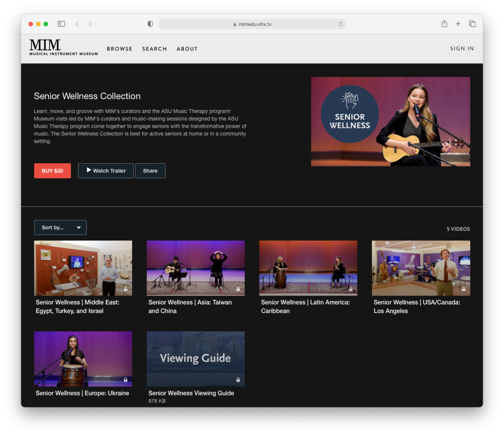Play the trailer with Watch Trailer
The image size is (504, 435).
click(106, 171)
